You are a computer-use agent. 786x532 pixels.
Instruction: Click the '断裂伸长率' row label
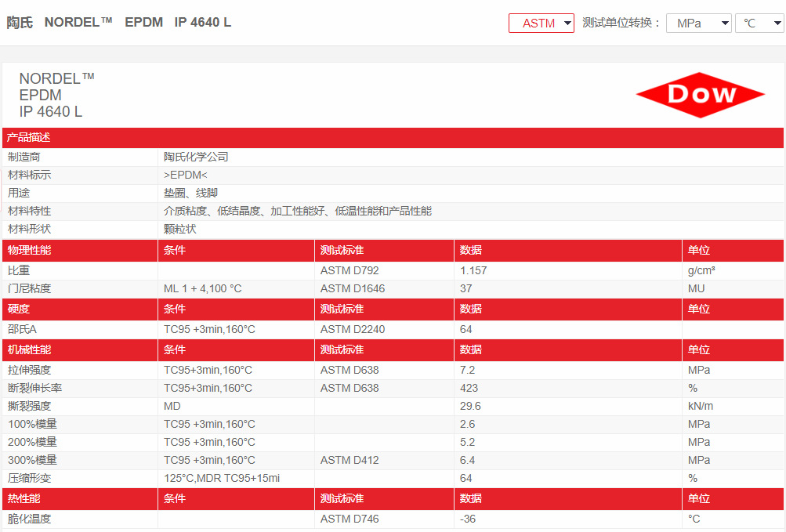[x=35, y=388]
